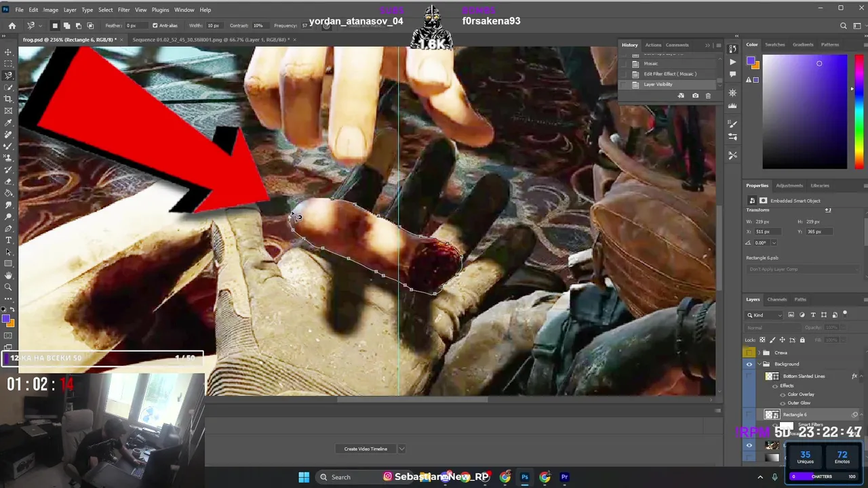Collapse effects of Bottom Slanted Lines layer
Viewport: 868px width, 488px height.
click(x=861, y=376)
